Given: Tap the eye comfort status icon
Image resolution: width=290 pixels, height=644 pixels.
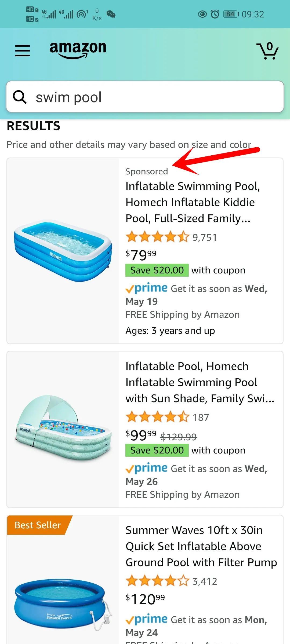Looking at the screenshot, I should click(x=202, y=14).
